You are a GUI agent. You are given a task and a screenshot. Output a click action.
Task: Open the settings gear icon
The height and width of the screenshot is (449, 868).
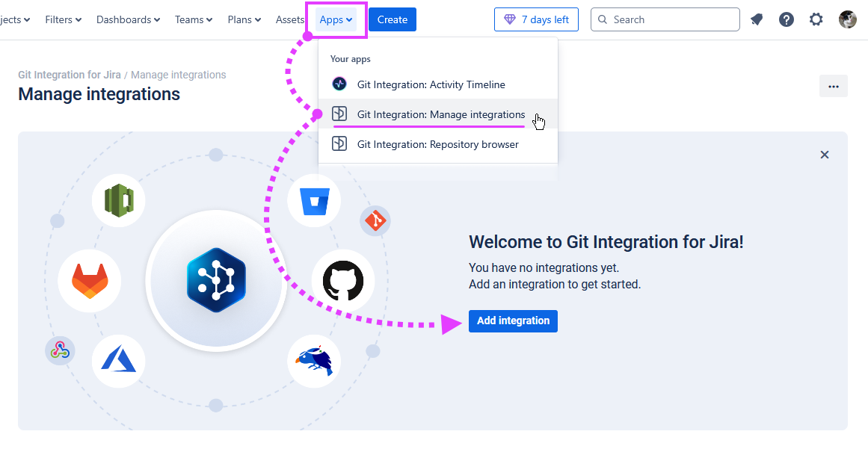pos(816,19)
